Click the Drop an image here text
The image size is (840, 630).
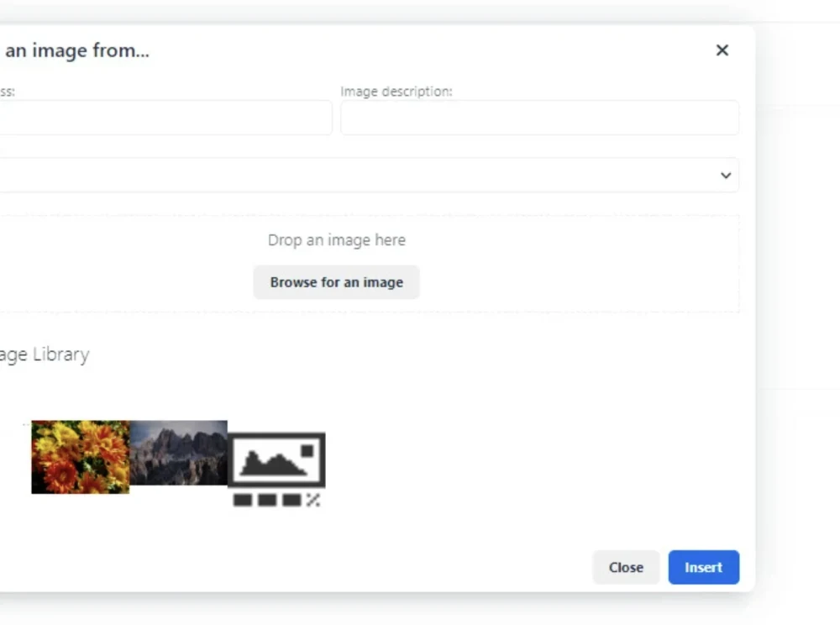(337, 240)
